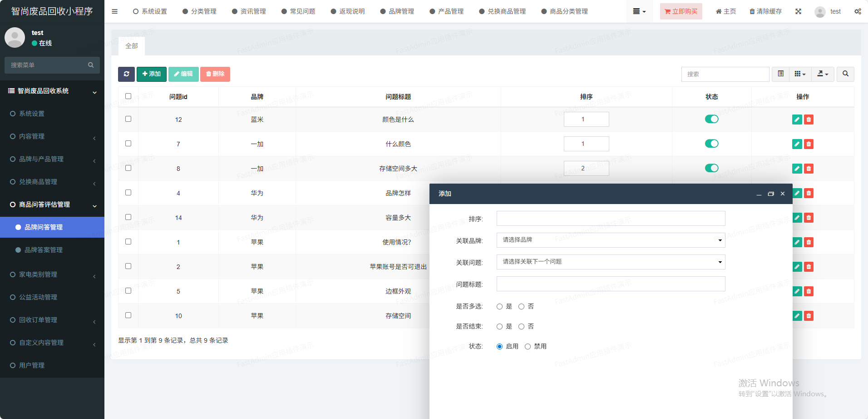Switch to 常见问题 tab in top navigation
Screen dimensions: 868x419
pyautogui.click(x=298, y=11)
